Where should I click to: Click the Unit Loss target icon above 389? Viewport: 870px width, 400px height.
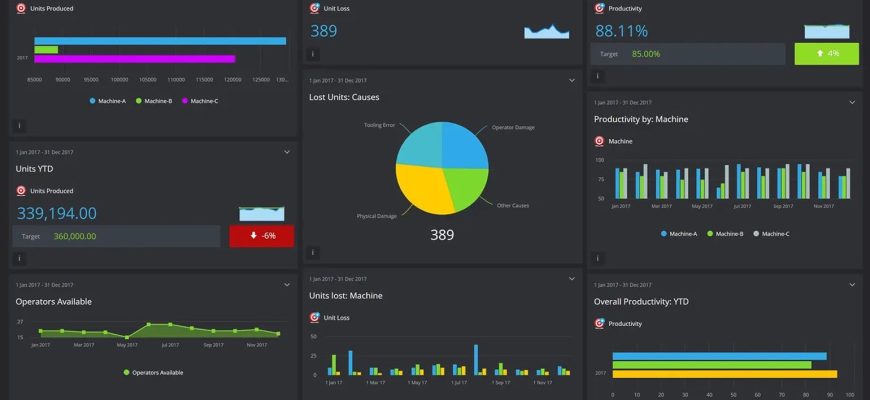(314, 8)
